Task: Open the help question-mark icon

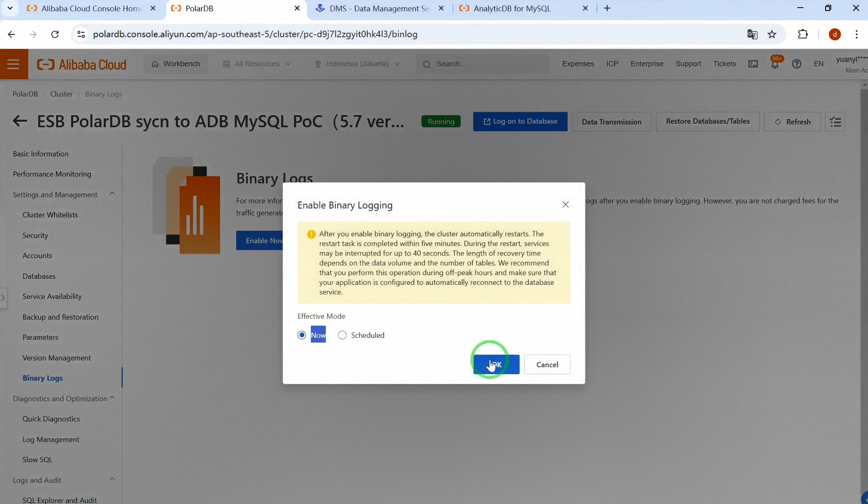Action: pos(797,64)
